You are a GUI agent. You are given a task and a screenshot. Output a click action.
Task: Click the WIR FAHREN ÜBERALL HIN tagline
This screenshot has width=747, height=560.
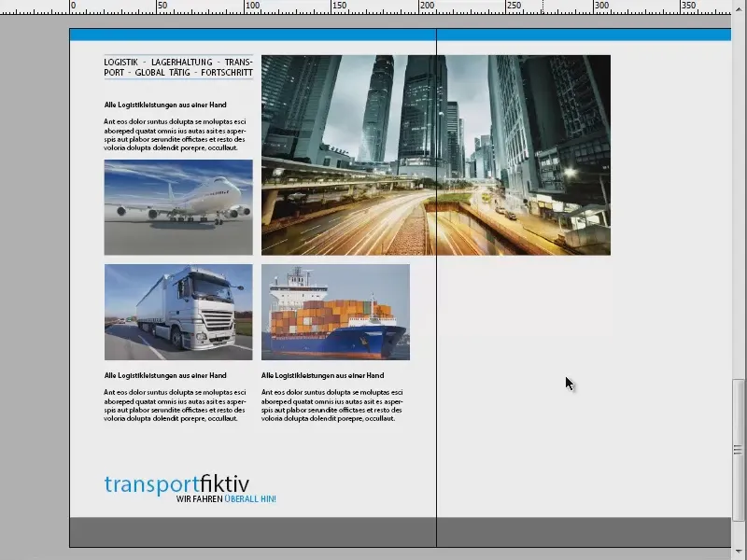pyautogui.click(x=226, y=498)
